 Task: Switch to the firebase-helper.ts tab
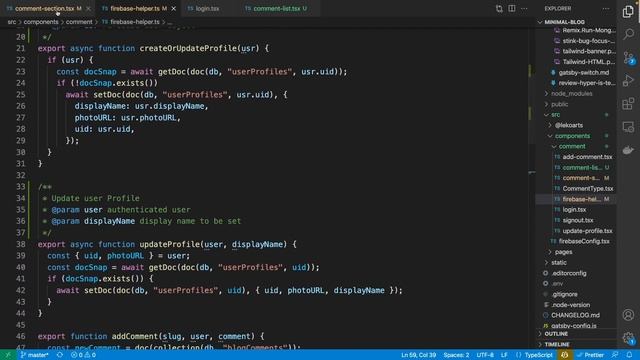[x=135, y=8]
